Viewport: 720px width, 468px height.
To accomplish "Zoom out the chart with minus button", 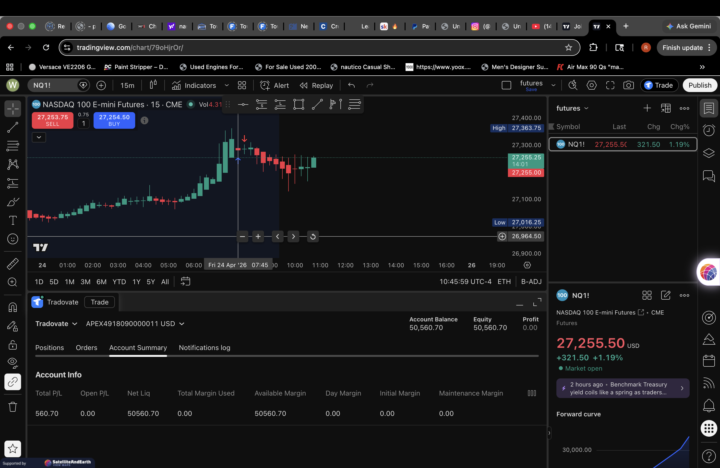I will pyautogui.click(x=242, y=237).
